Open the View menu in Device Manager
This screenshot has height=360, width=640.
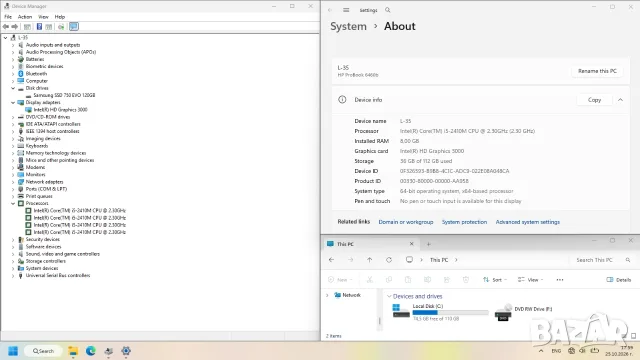click(43, 17)
